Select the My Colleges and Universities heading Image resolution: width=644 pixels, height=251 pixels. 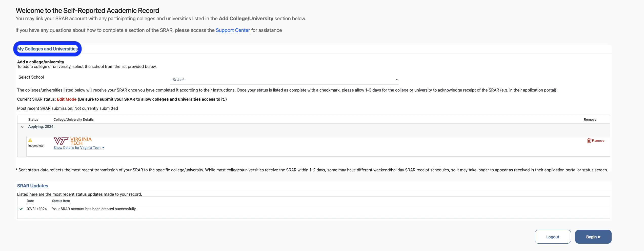point(47,49)
